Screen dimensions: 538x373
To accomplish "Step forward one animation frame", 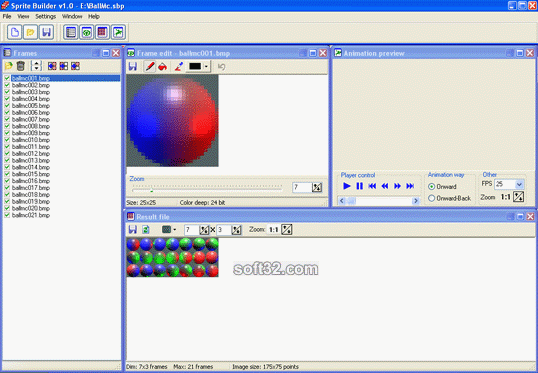I will point(397,186).
